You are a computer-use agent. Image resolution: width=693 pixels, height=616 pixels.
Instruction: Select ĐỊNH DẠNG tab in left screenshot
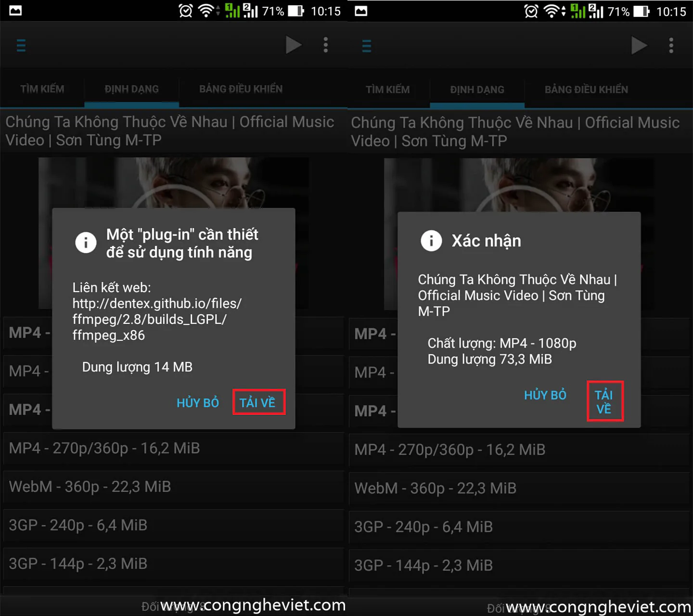[x=131, y=89]
